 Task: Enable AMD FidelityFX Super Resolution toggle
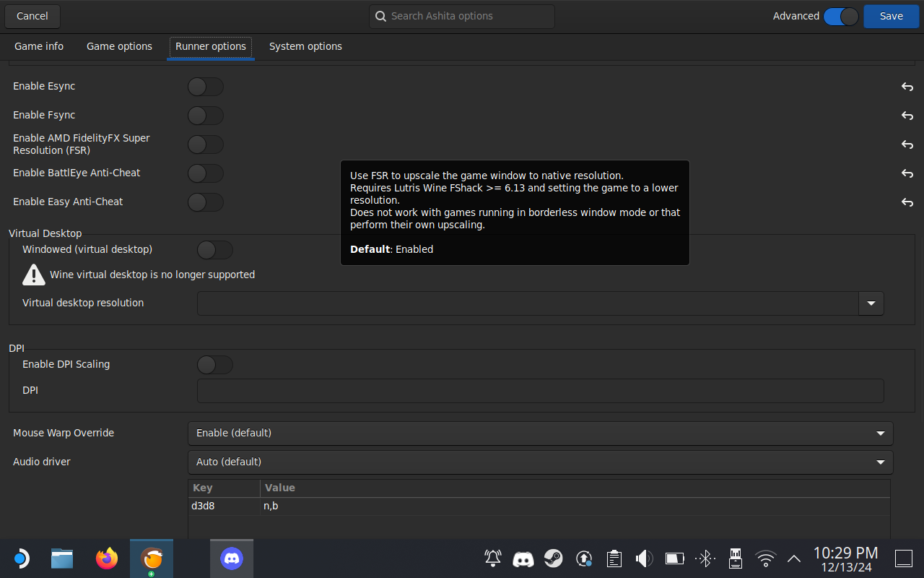pyautogui.click(x=206, y=144)
